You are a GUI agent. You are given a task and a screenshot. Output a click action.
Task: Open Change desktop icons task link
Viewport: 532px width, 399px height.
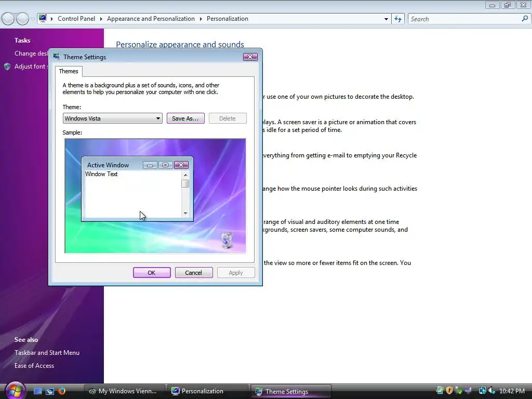[x=31, y=54]
